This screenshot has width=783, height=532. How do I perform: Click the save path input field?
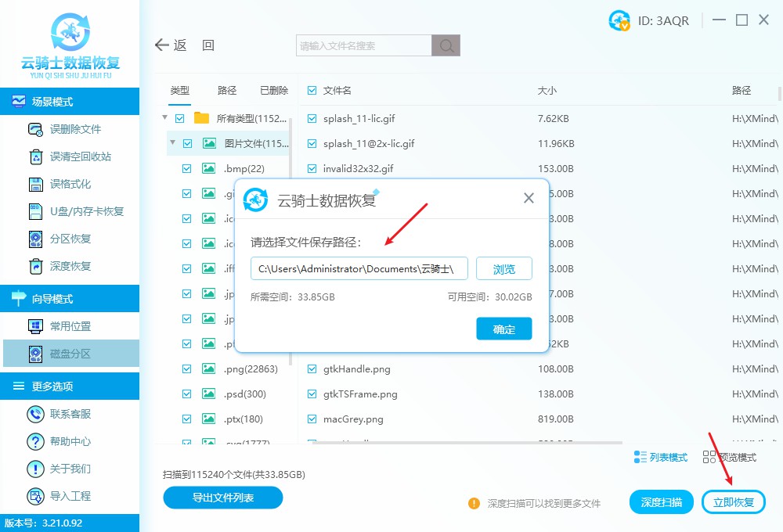point(359,268)
